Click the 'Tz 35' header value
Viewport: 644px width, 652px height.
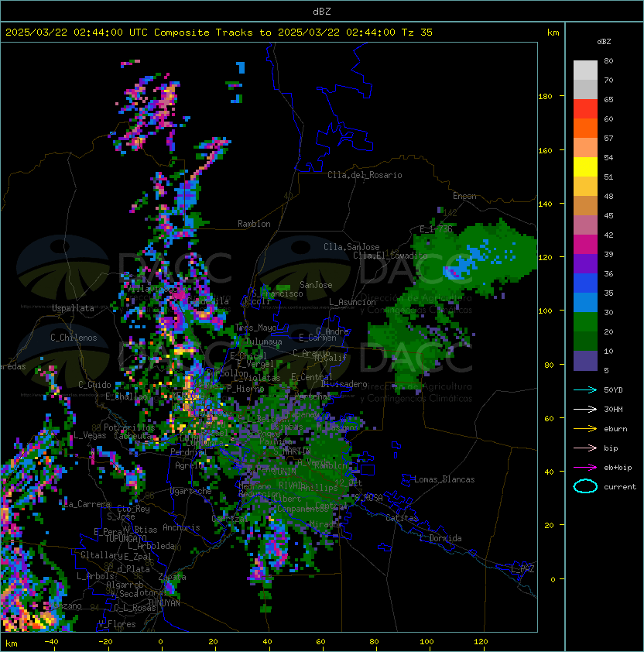pos(417,33)
